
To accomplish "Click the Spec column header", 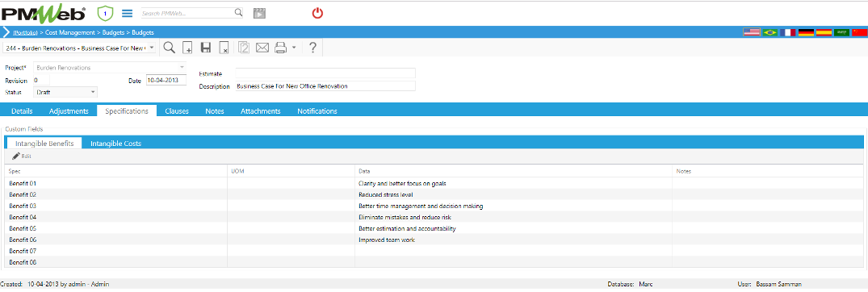I will pyautogui.click(x=116, y=171).
